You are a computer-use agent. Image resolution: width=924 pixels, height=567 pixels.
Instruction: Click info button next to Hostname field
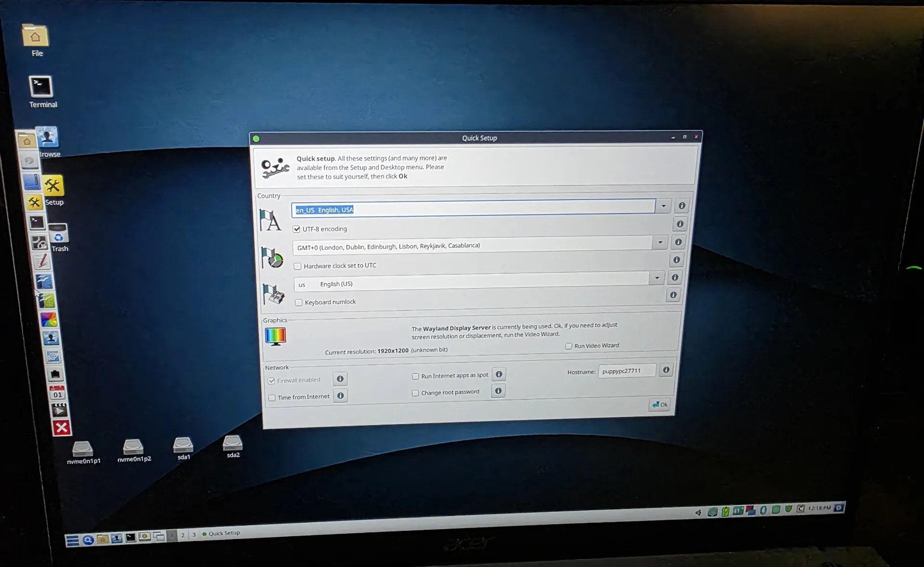pyautogui.click(x=666, y=370)
